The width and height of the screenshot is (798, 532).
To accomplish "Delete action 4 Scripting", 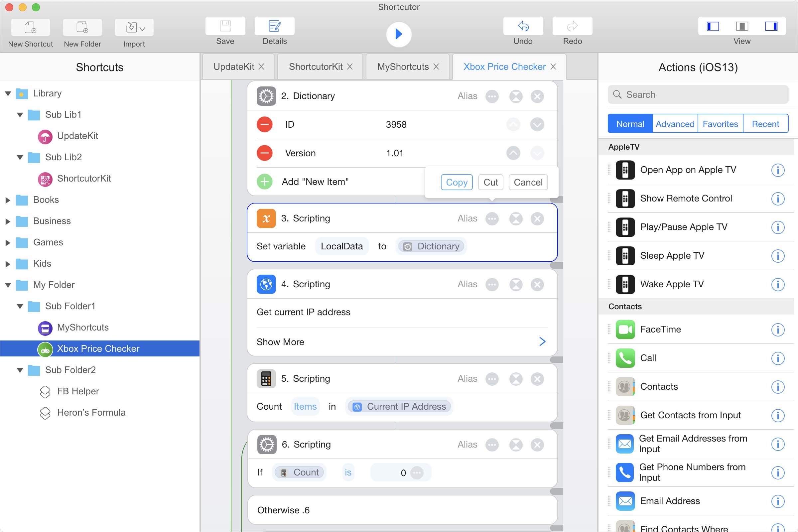I will tap(537, 284).
